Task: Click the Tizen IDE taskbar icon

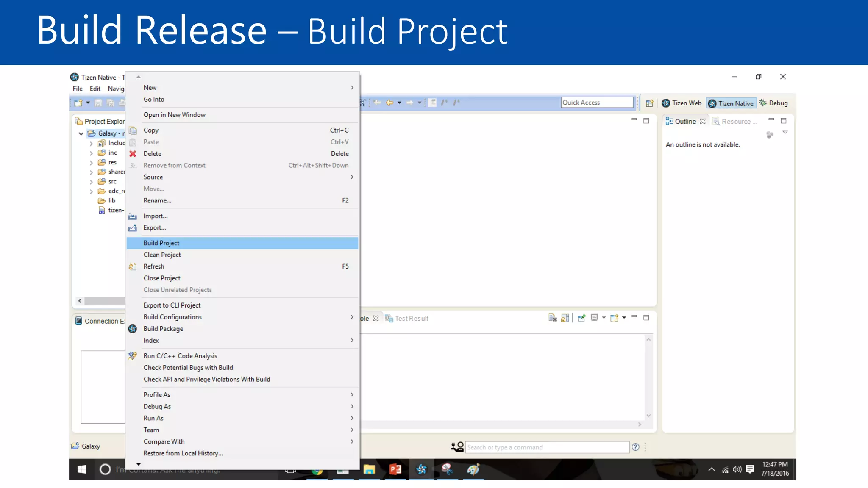Action: (421, 469)
